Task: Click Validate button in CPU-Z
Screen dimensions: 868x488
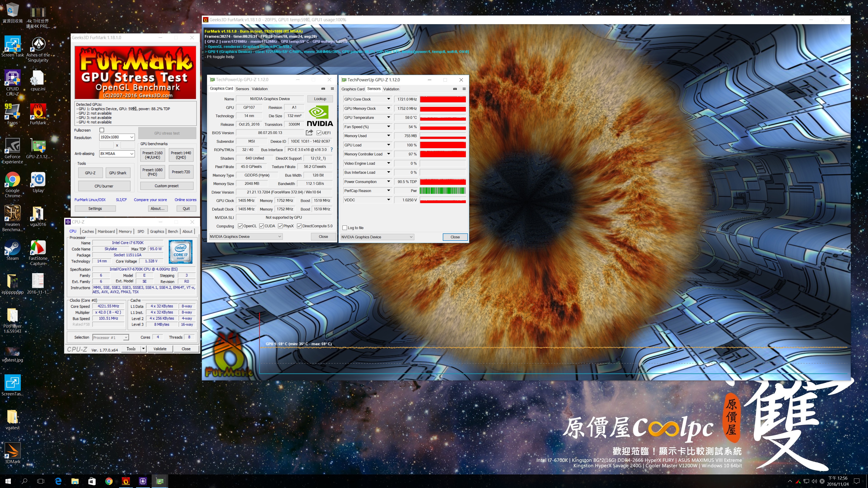Action: tap(160, 349)
